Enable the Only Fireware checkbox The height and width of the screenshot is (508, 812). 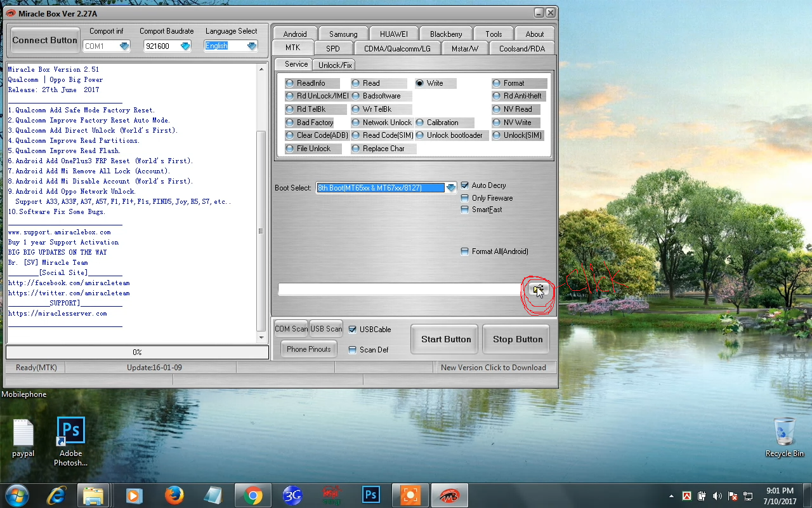click(x=465, y=198)
